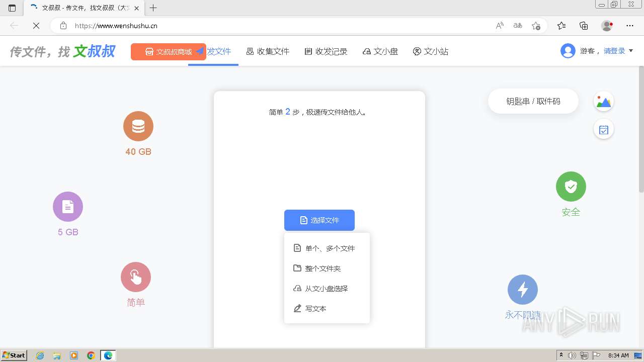Click the page vertical scrollbar

[641, 129]
